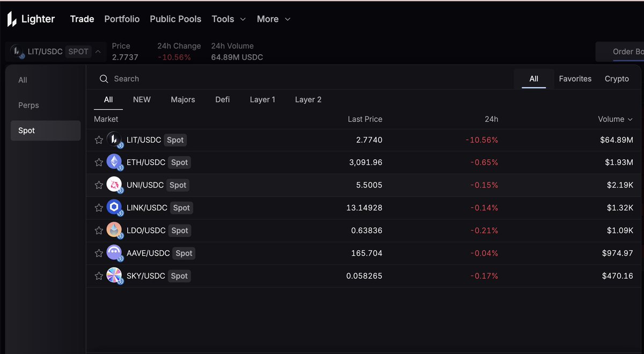644x354 pixels.
Task: Click the 24h column header
Action: [491, 119]
